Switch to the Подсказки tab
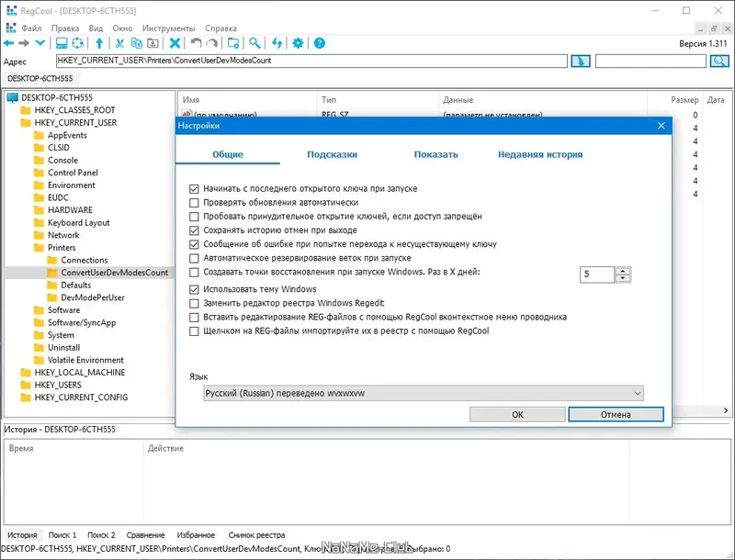The width and height of the screenshot is (735, 560). pos(332,154)
